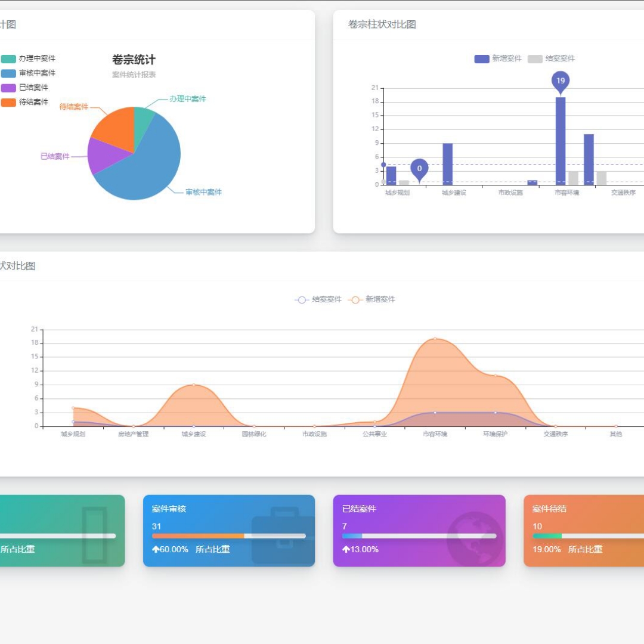Click the orange data point above 环境保护 in area chart
The width and height of the screenshot is (644, 644).
click(x=496, y=376)
